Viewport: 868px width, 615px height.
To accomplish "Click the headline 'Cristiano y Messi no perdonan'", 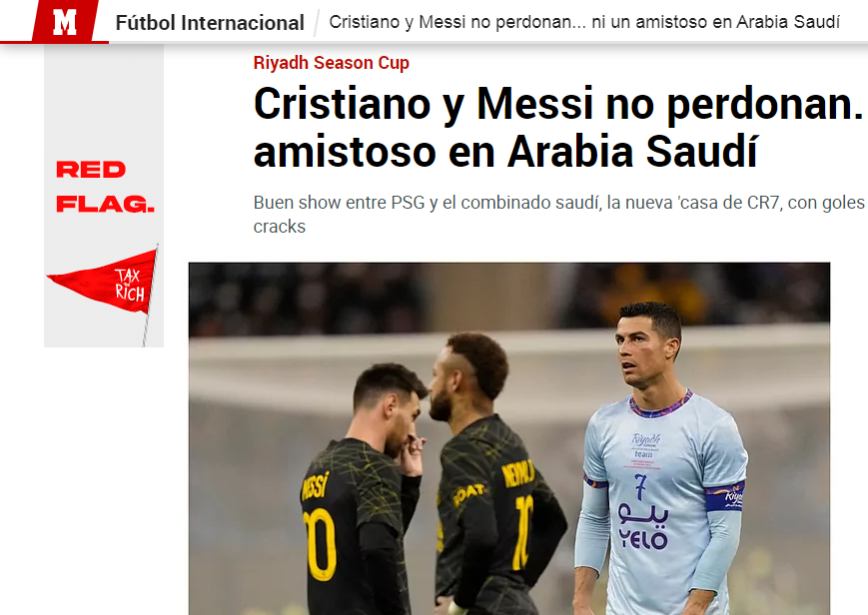I will pyautogui.click(x=558, y=104).
